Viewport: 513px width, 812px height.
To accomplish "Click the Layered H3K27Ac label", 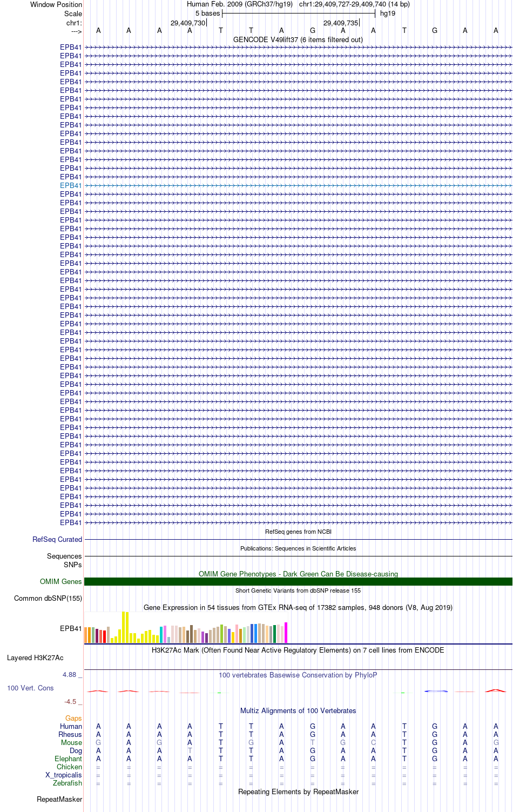I will click(x=35, y=657).
